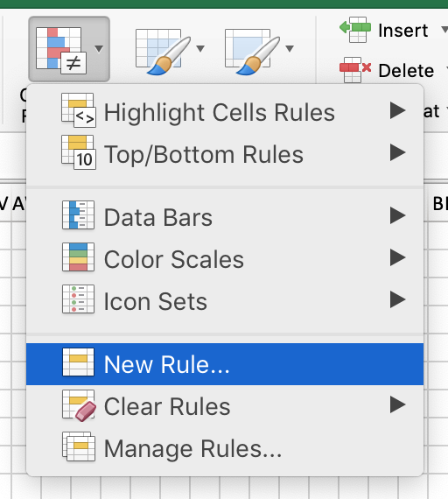Viewport: 448px width, 499px height.
Task: Expand the Top/Bottom Rules submenu arrow
Action: 398,152
